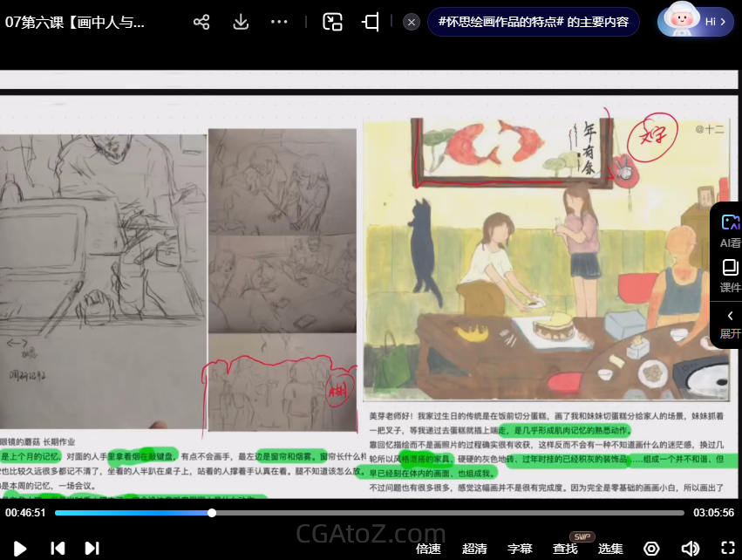Open the three-dots more options menu
Screen dimensions: 742x560
click(x=279, y=22)
